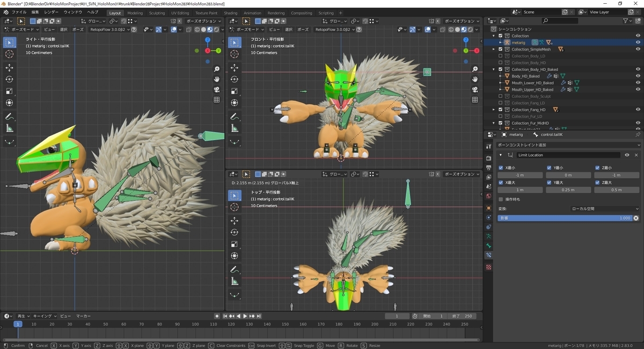Viewport: 644px width, 349px height.
Task: Open the Render properties tab
Action: click(488, 158)
